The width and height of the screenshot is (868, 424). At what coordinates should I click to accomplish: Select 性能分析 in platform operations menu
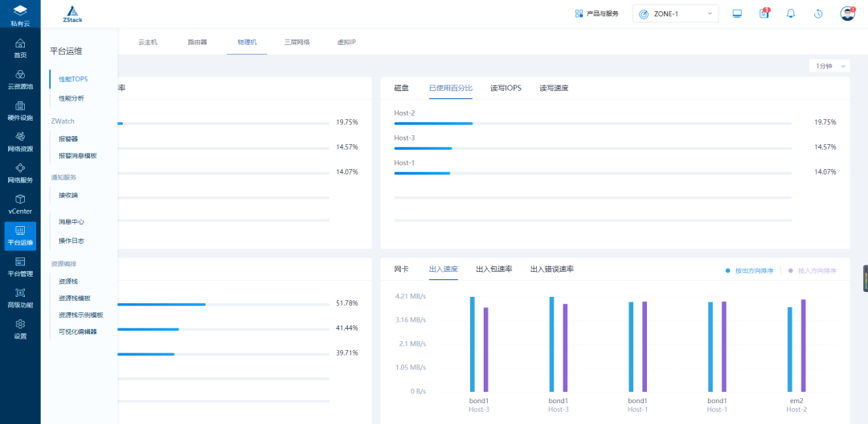click(x=72, y=98)
